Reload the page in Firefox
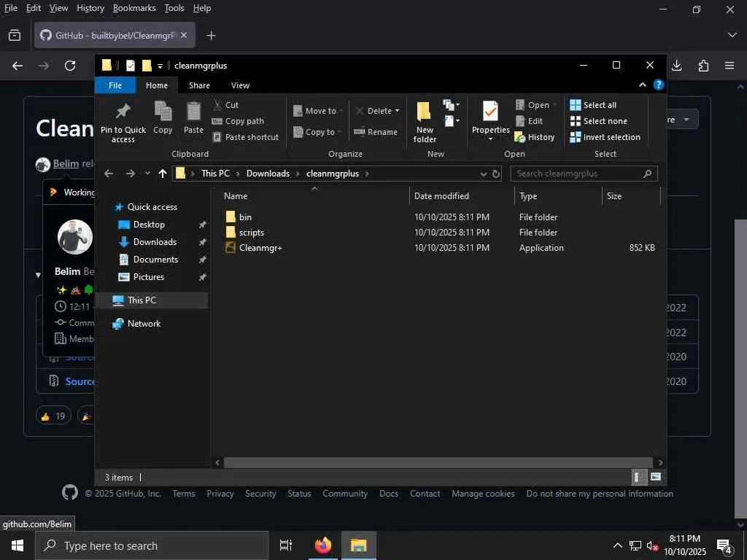747x560 pixels. point(70,66)
